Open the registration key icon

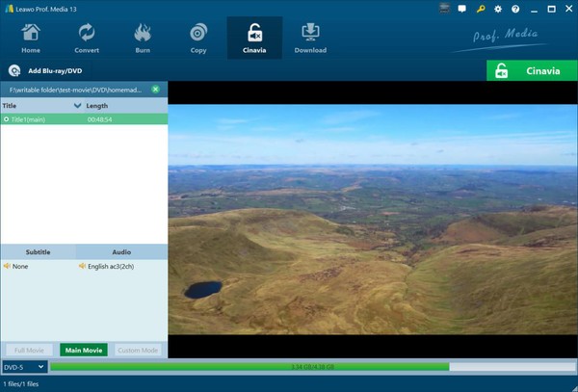tap(481, 9)
